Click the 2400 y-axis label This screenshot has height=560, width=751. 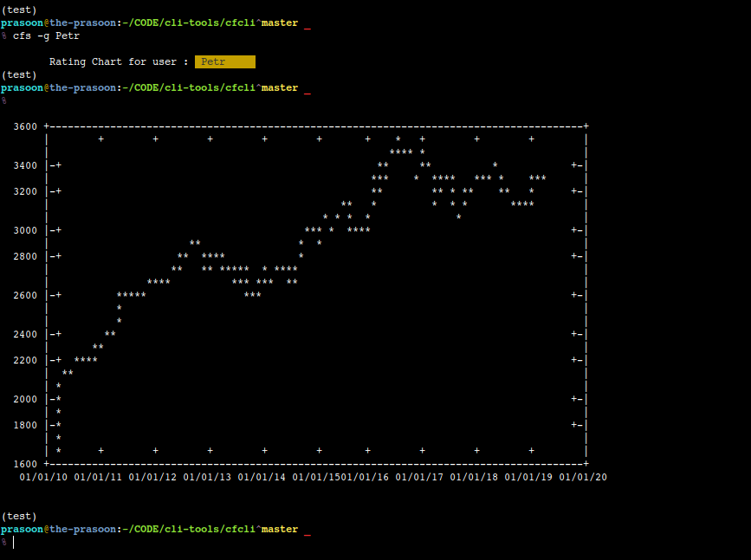25,334
